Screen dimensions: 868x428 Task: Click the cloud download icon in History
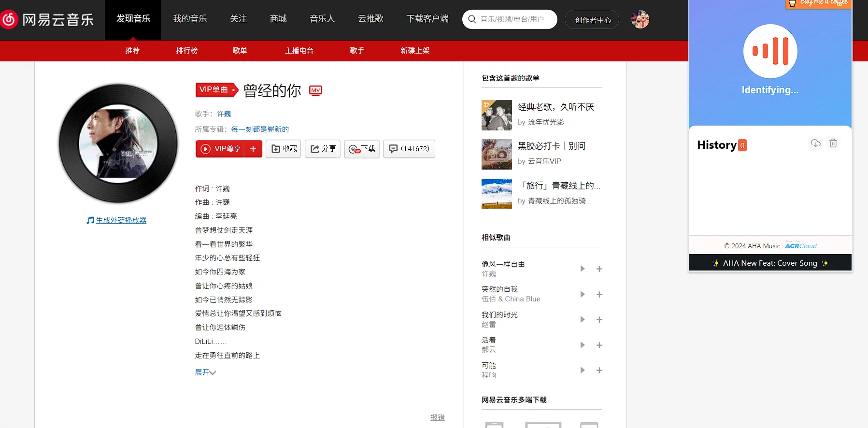[815, 143]
